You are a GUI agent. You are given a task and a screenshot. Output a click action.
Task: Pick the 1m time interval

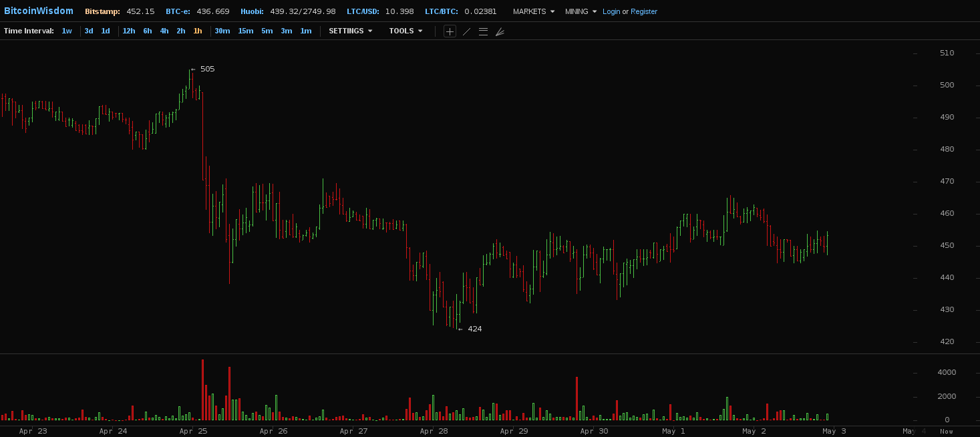(x=306, y=31)
